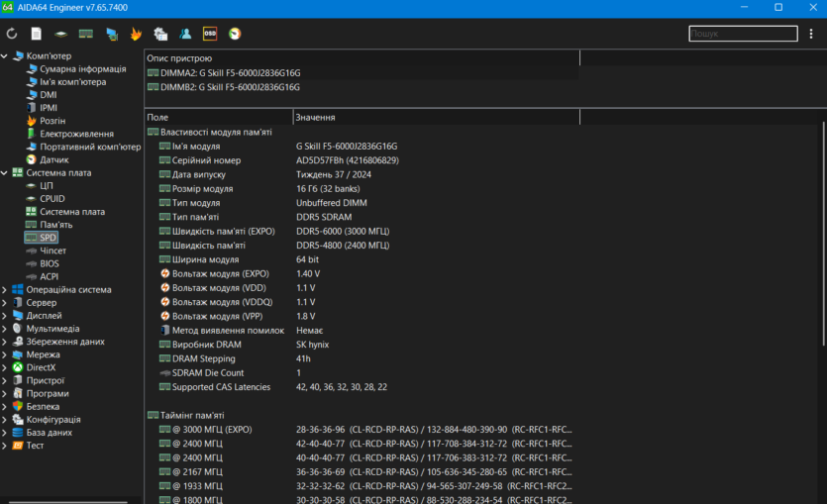This screenshot has width=827, height=504.
Task: Click the details panel vertical scrollbar
Action: pyautogui.click(x=823, y=235)
